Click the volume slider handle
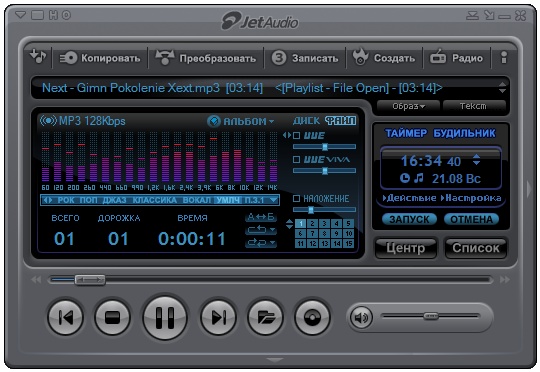 430,316
